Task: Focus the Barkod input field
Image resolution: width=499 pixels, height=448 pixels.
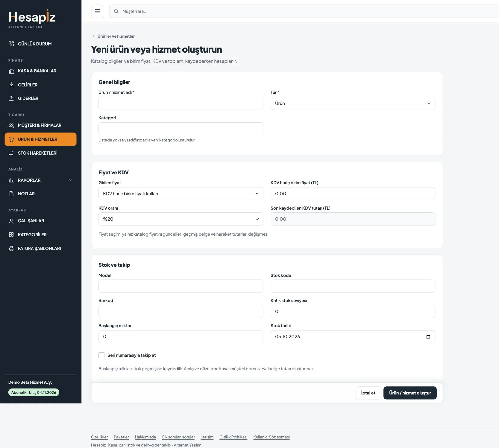Action: pyautogui.click(x=181, y=312)
